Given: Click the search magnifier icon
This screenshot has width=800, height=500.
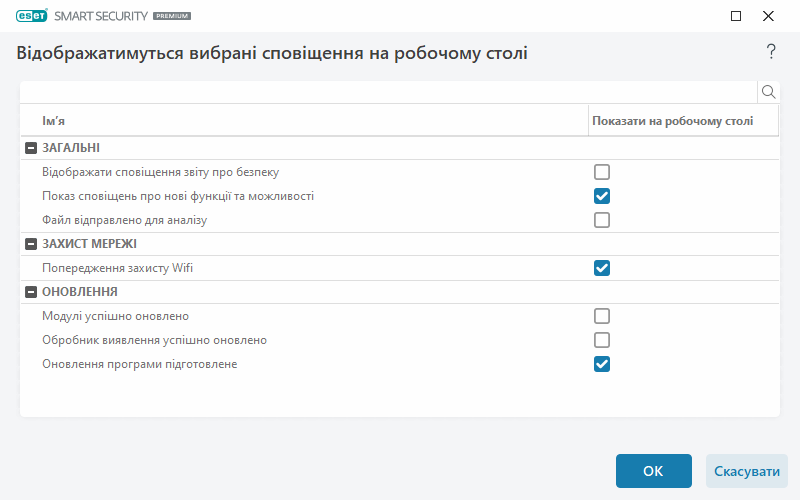Looking at the screenshot, I should point(769,92).
